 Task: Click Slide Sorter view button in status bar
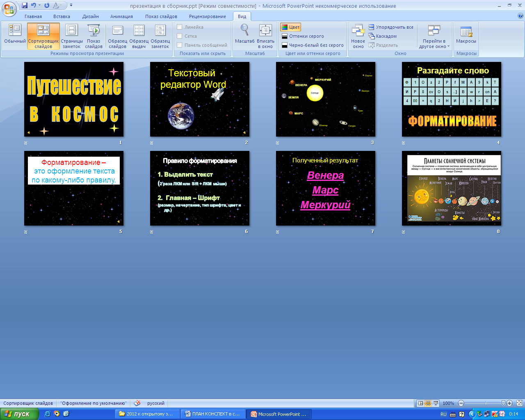[x=428, y=403]
